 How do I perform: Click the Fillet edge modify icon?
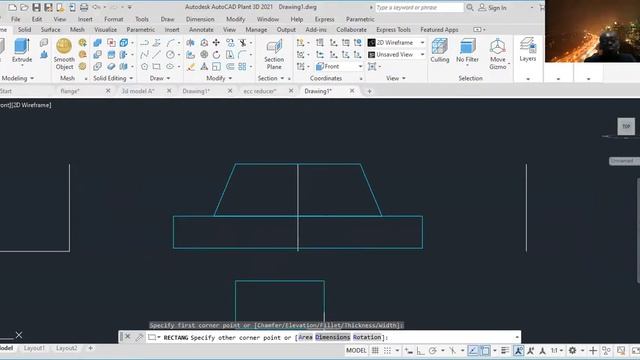coord(242,54)
